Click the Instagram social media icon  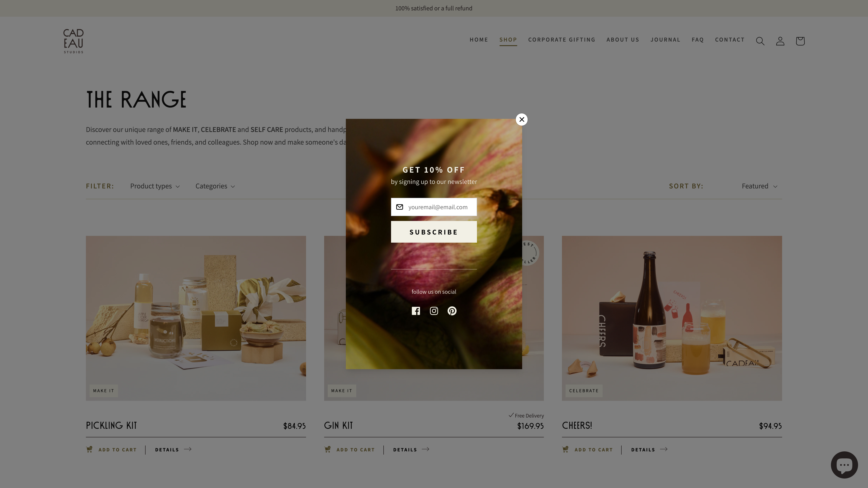coord(434,310)
